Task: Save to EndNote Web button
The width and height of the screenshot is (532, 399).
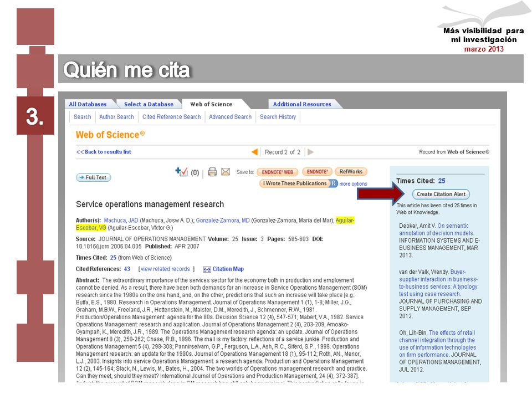Action: click(278, 172)
